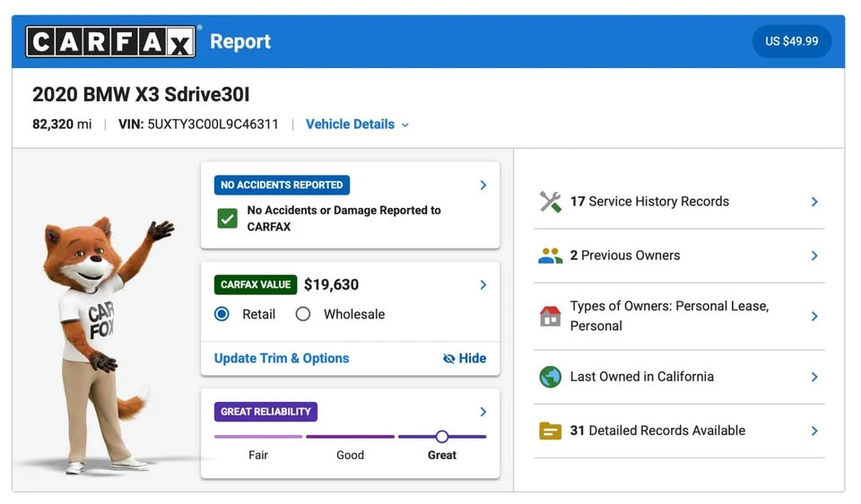Click 31 Detailed Records Available text
The image size is (861, 504).
coord(657,430)
